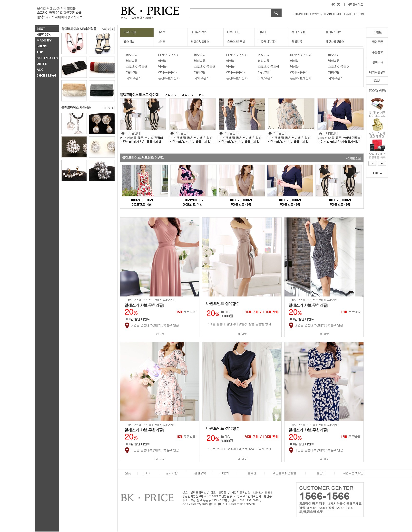The width and height of the screenshot is (412, 532).
Task: Open the +이벤트정보 link
Action: point(353,158)
